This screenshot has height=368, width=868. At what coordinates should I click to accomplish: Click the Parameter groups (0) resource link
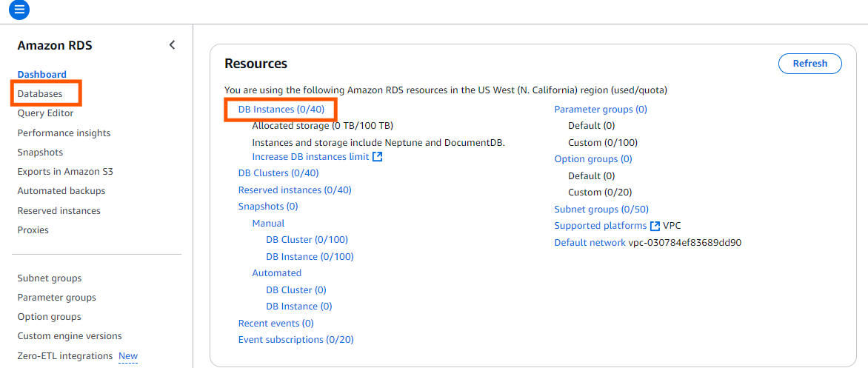[x=601, y=110]
